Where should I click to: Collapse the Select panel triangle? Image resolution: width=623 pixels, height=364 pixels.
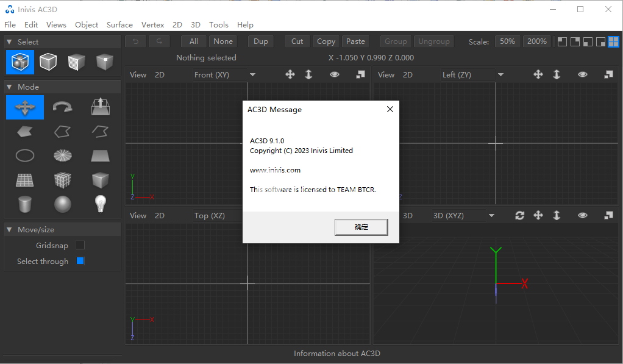pos(9,41)
